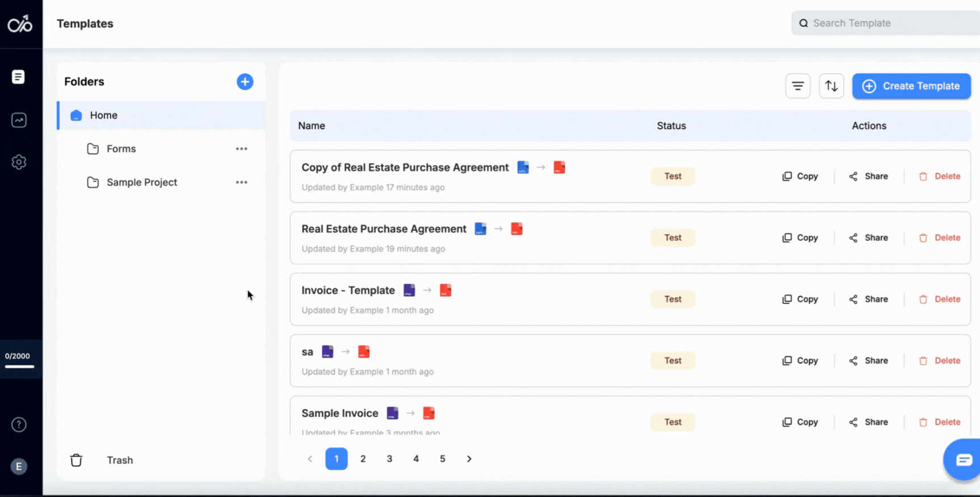Share the Real Estate Purchase Agreement
This screenshot has width=980, height=497.
coord(869,238)
